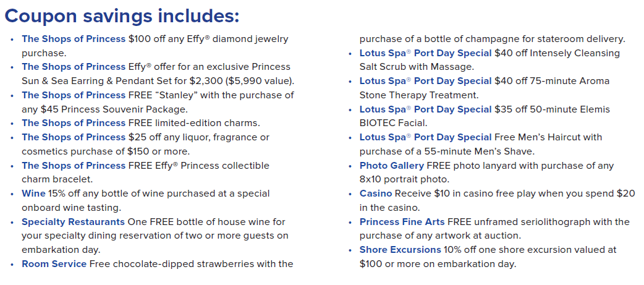
Task: Open the Specialty Restaurants link
Action: click(73, 221)
